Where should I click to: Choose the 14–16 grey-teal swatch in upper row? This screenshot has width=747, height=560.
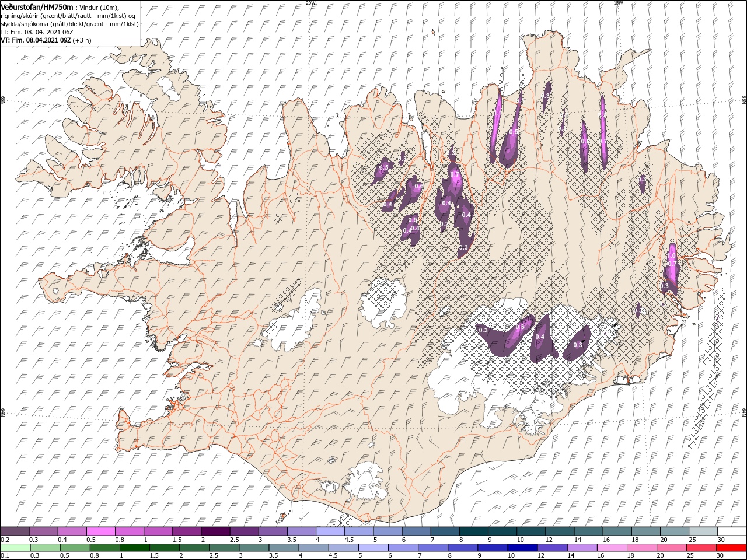588,531
